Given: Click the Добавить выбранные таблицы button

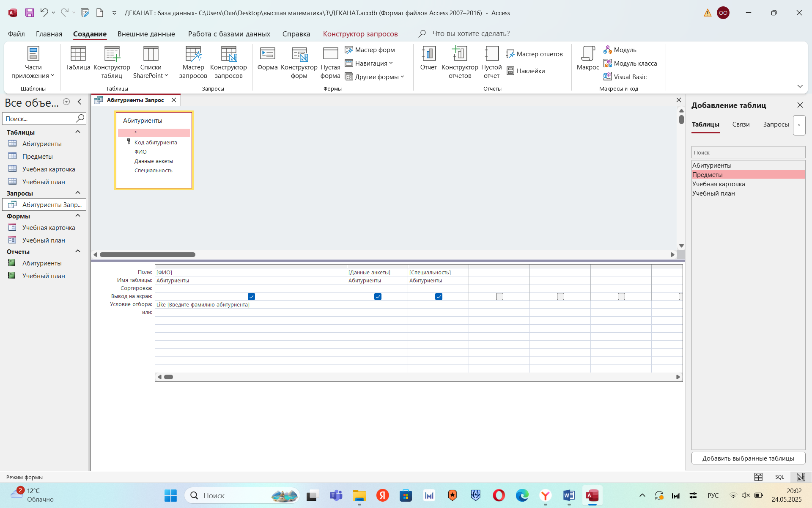Looking at the screenshot, I should (748, 458).
